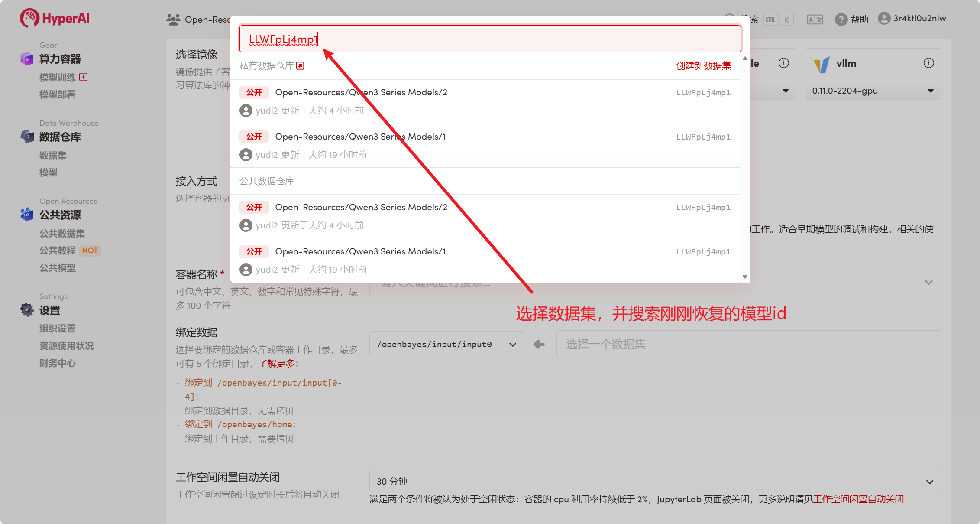Click the HyperAI logo icon
The height and width of the screenshot is (524, 980).
pyautogui.click(x=29, y=18)
